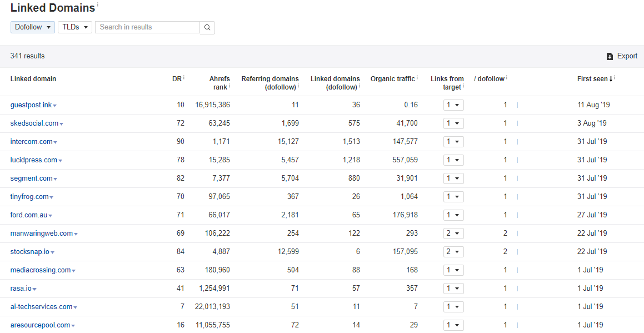The height and width of the screenshot is (333, 644).
Task: Click info icon beside Ahrefs rank header
Action: (x=229, y=86)
